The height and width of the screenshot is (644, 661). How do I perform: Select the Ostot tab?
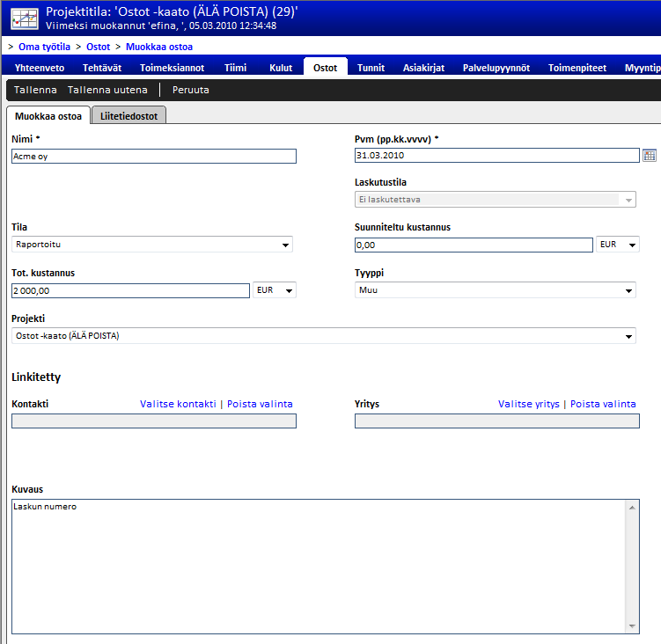326,67
